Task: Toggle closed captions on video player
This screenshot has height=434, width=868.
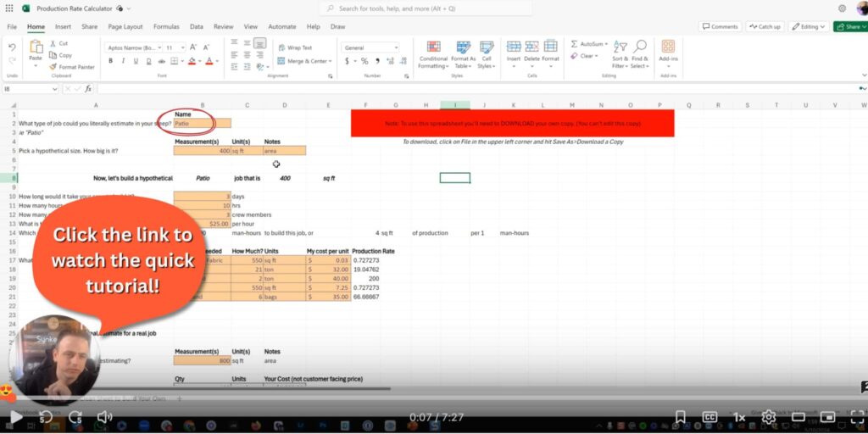Action: click(x=709, y=417)
